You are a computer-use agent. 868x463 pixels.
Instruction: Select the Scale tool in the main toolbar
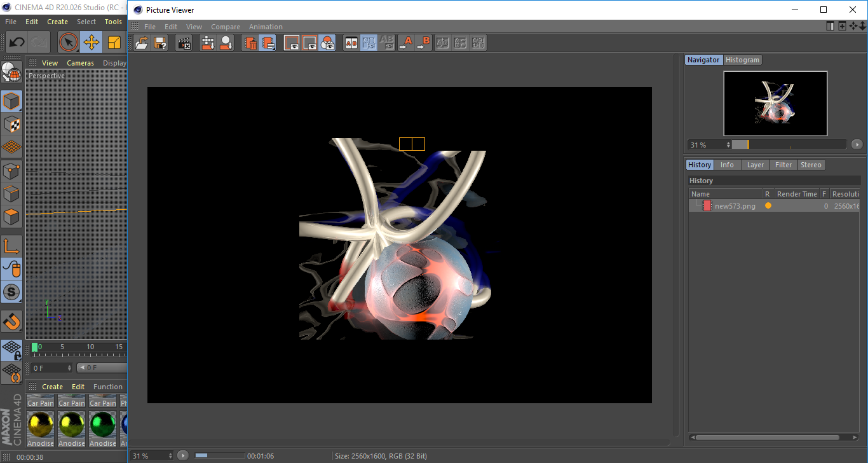click(x=116, y=42)
